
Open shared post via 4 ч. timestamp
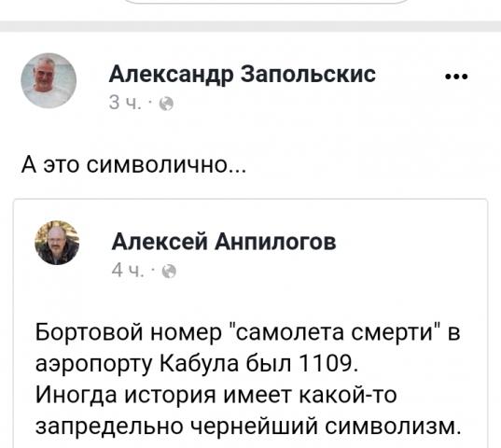coord(128,271)
